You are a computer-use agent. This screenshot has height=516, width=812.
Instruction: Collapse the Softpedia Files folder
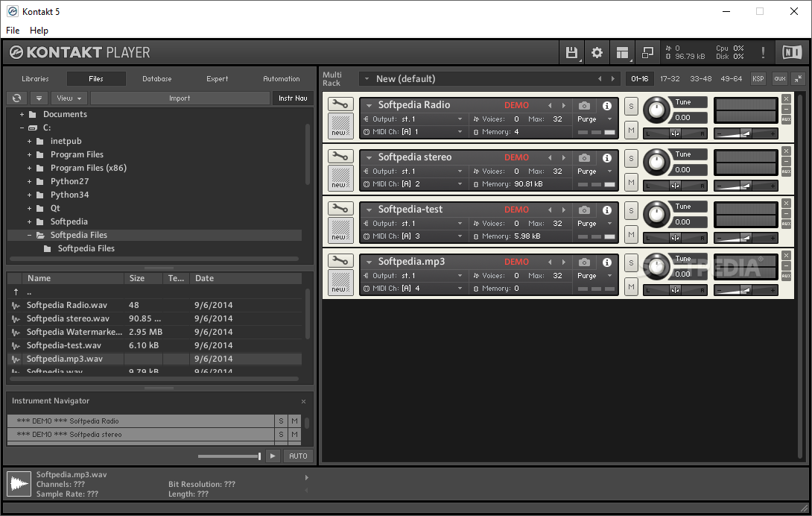29,235
